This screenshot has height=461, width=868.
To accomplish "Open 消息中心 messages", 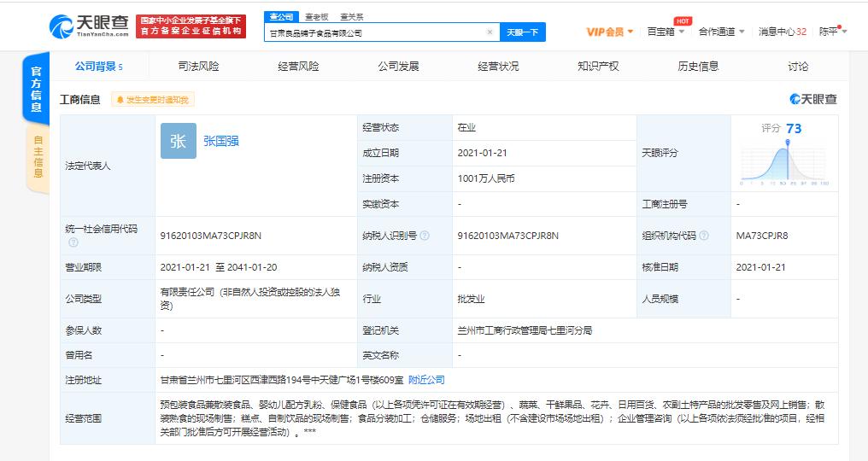I will click(783, 32).
